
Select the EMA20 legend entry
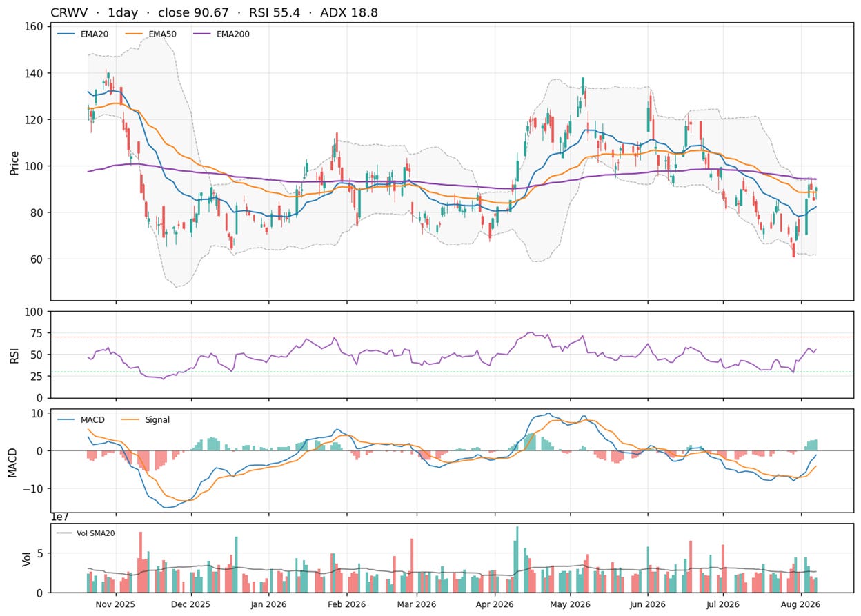94,33
